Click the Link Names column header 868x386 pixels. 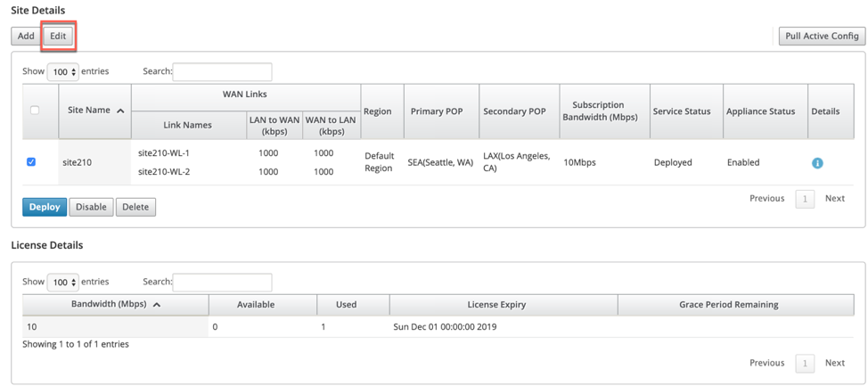[x=188, y=125]
